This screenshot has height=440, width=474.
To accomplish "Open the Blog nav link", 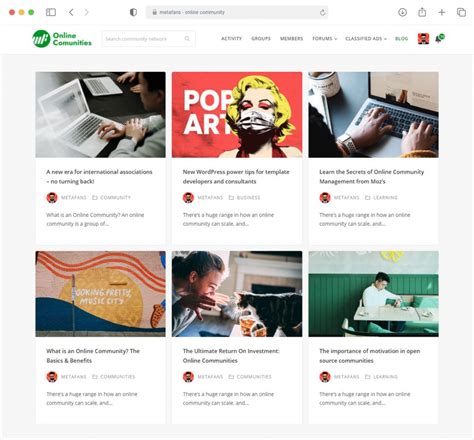I will click(401, 39).
